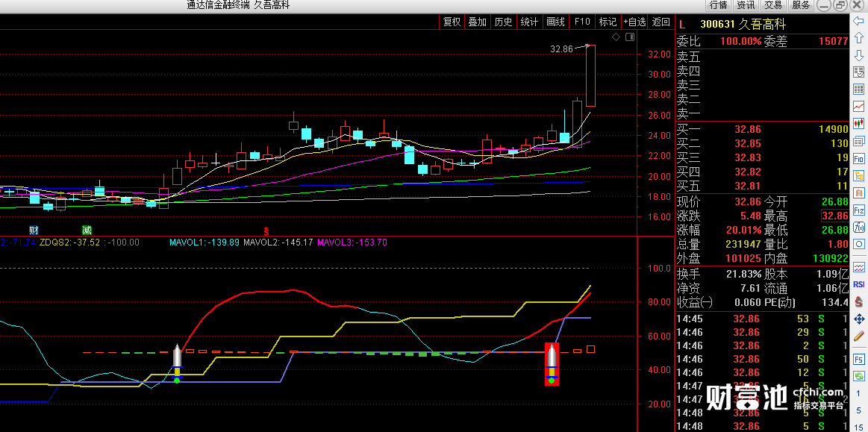Viewport: 868px width, 432px height.
Task: Click the back arrow icon in right sidebar
Action: click(859, 22)
